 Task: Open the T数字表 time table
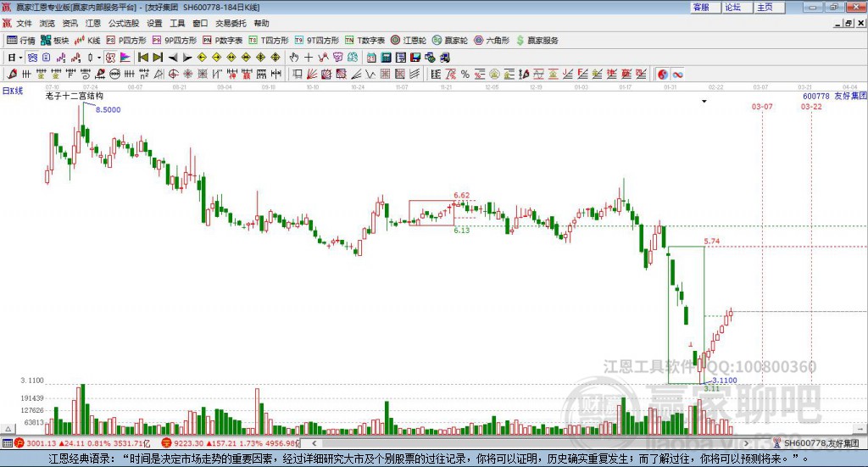point(364,41)
